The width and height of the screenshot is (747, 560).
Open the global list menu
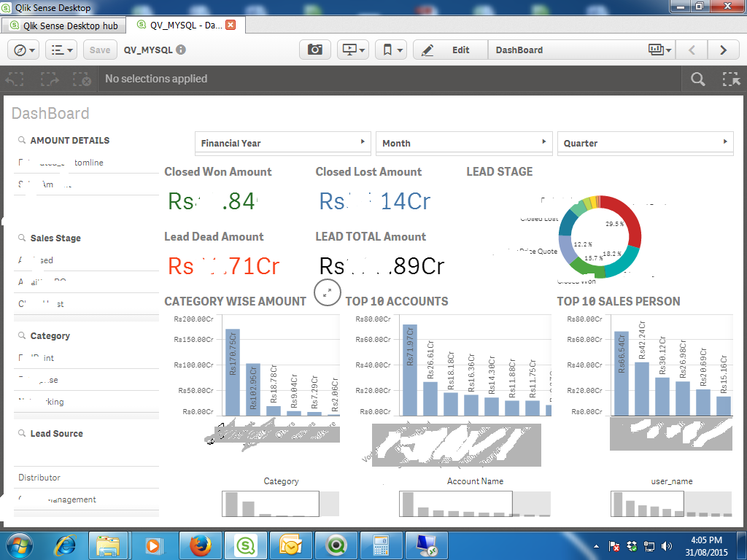(x=61, y=50)
